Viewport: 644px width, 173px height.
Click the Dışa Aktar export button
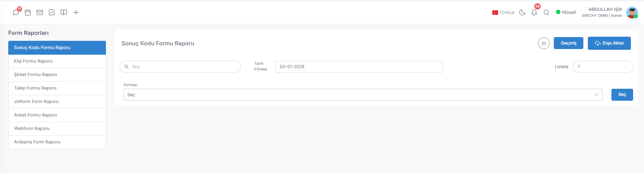click(609, 43)
